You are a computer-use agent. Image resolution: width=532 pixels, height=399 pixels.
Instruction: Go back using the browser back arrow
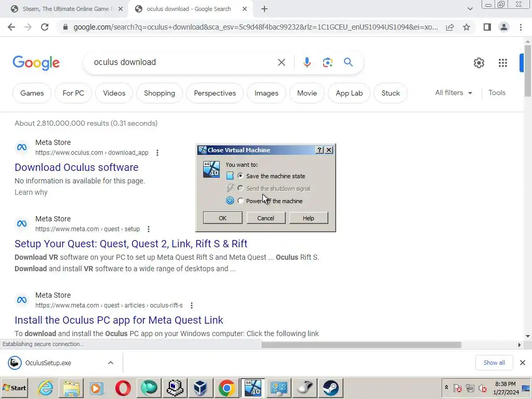pyautogui.click(x=11, y=27)
